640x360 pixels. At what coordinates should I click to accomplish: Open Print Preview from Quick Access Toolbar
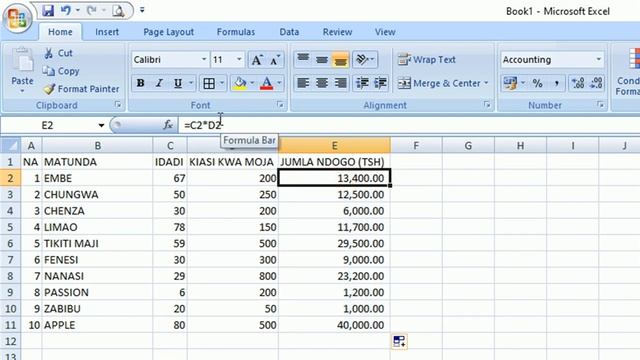click(x=118, y=11)
